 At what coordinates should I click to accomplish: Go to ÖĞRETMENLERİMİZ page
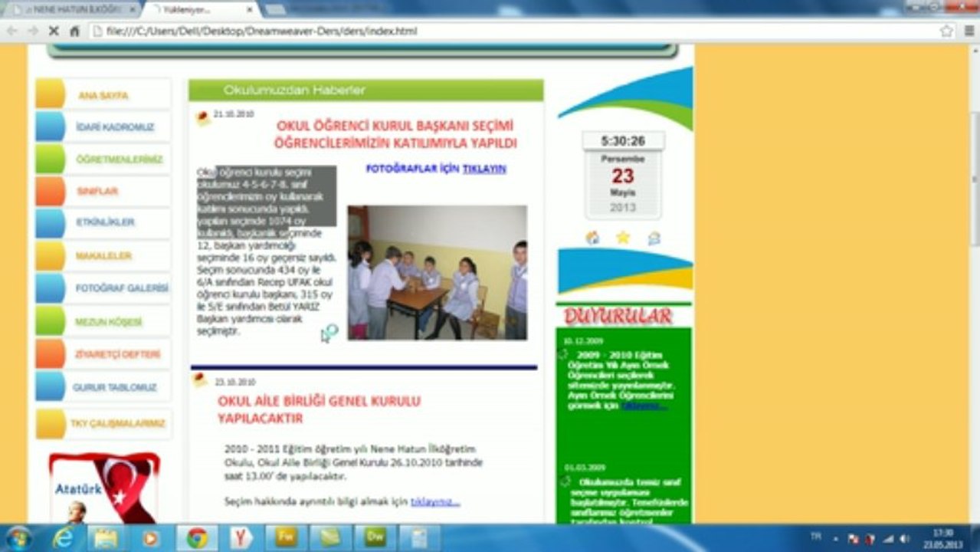[103, 159]
